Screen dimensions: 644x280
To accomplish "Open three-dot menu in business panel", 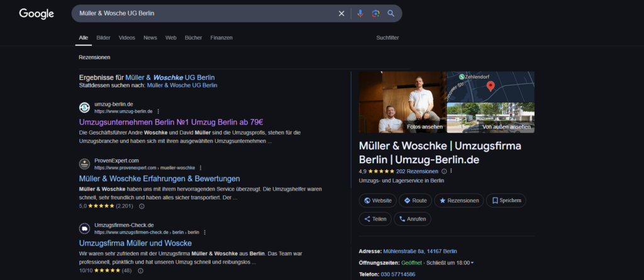I will coord(450,171).
